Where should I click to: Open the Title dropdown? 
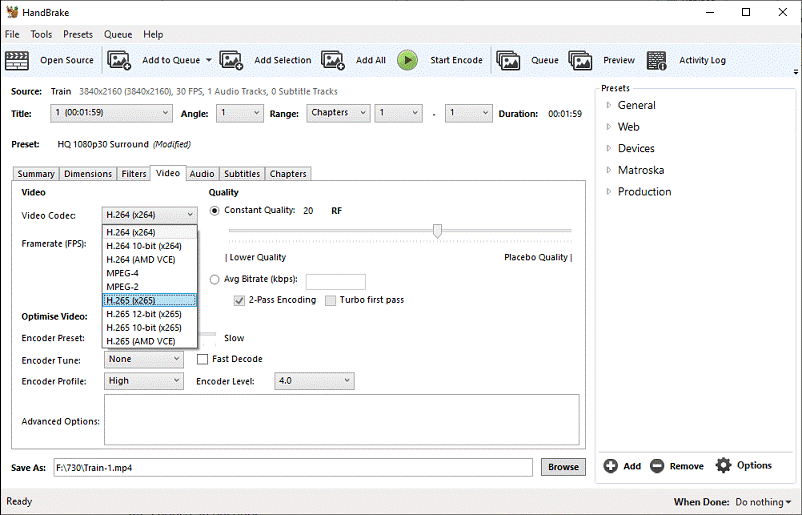111,113
